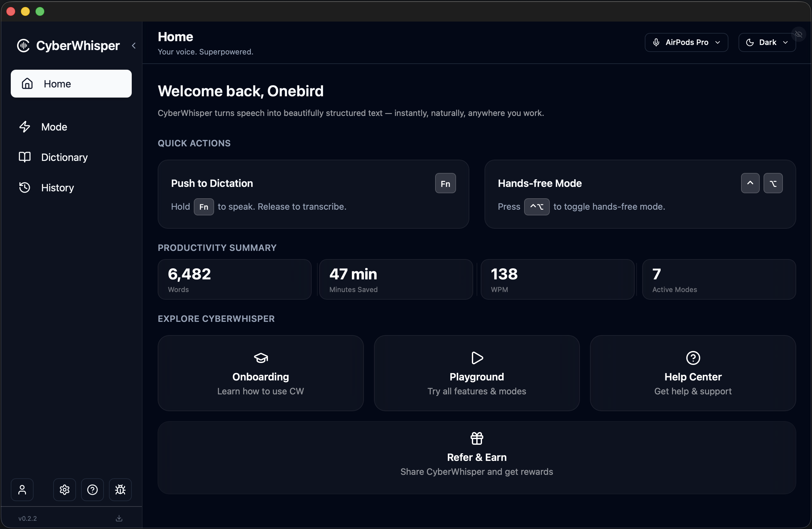812x529 pixels.
Task: Open the Dictionary book icon
Action: 24,157
